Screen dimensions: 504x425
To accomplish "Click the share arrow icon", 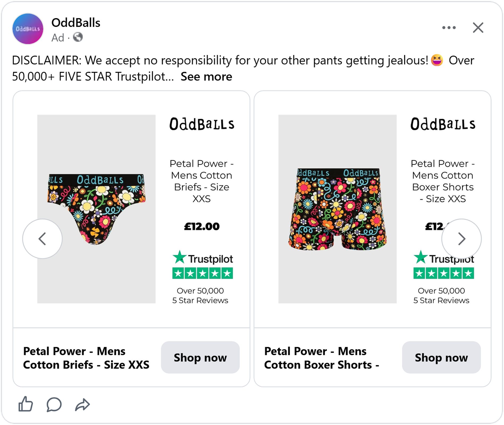I will click(82, 405).
